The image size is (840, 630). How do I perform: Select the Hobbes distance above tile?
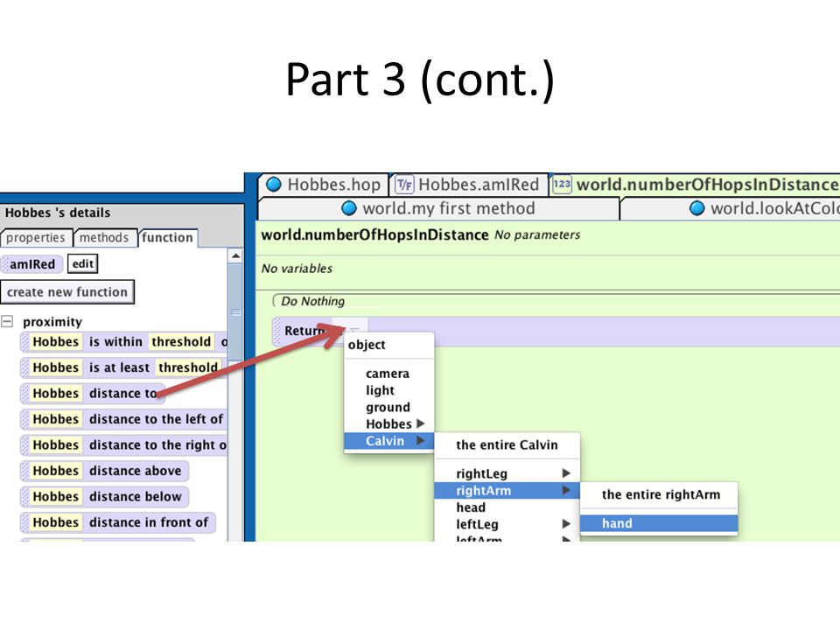[104, 471]
